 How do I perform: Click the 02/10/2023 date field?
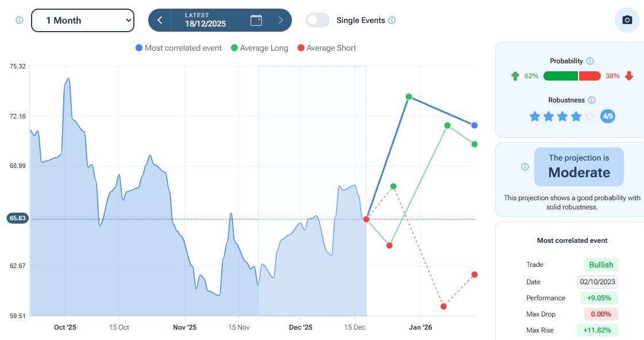click(x=597, y=282)
